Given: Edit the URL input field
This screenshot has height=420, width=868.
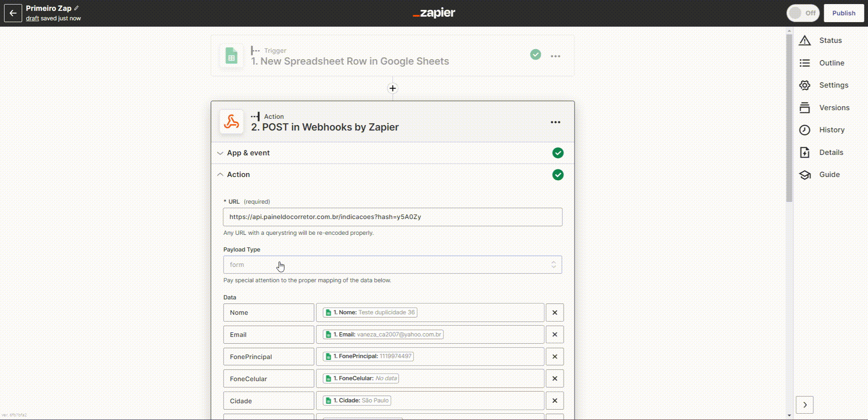Looking at the screenshot, I should 392,217.
